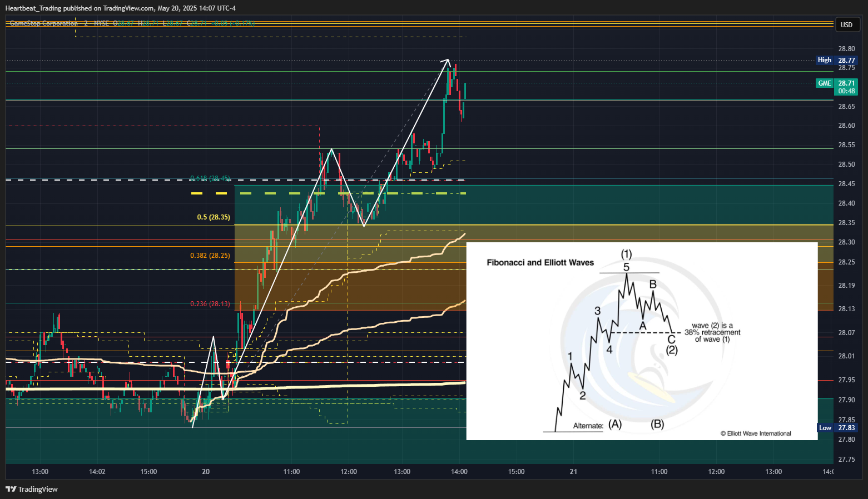The image size is (868, 499).
Task: Click 28.40 on the price axis
Action: [846, 203]
